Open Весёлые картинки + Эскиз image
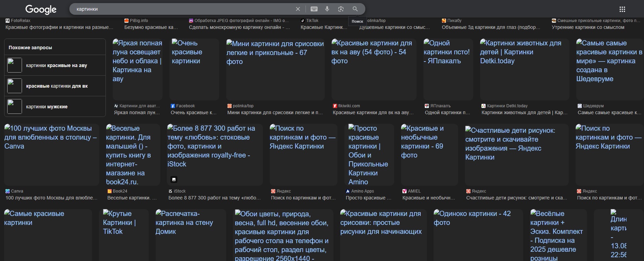Screen dimensions: 644x261 tap(558, 235)
